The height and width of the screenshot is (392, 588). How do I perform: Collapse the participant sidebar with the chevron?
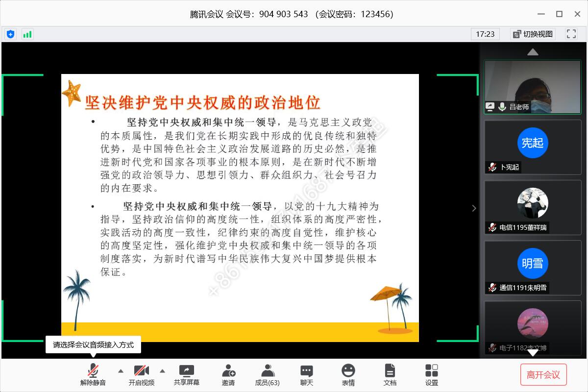pos(474,208)
